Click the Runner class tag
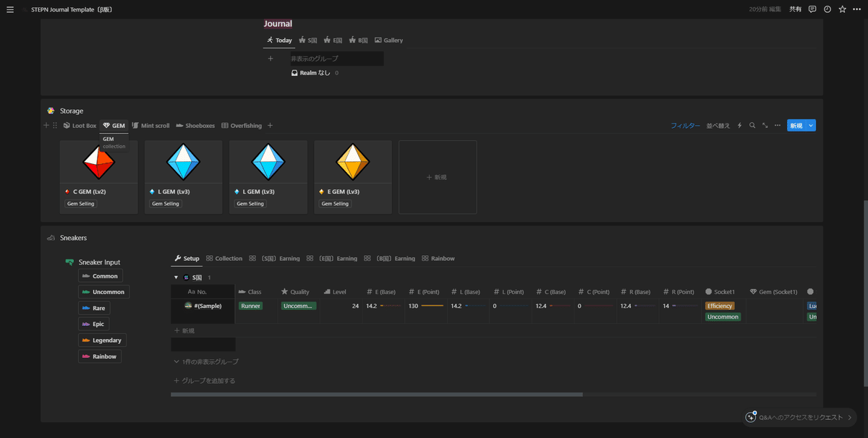This screenshot has height=438, width=868. [251, 306]
